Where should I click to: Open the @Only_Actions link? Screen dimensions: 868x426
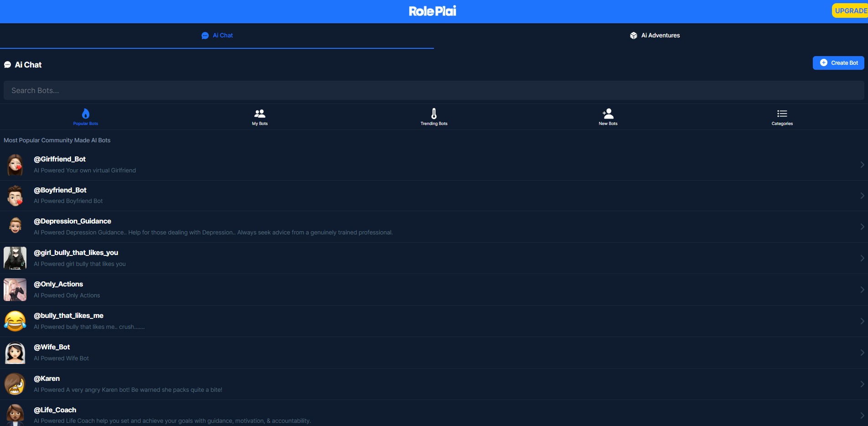click(58, 284)
